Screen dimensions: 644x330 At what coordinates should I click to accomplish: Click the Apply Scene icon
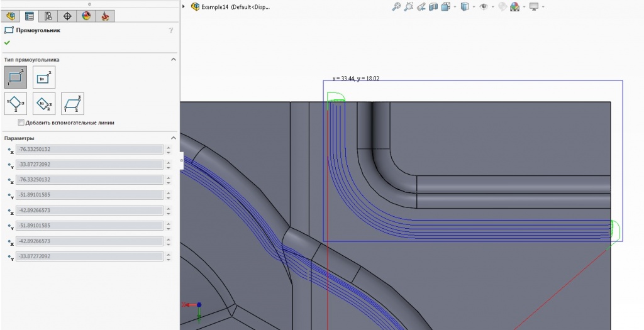pyautogui.click(x=514, y=6)
